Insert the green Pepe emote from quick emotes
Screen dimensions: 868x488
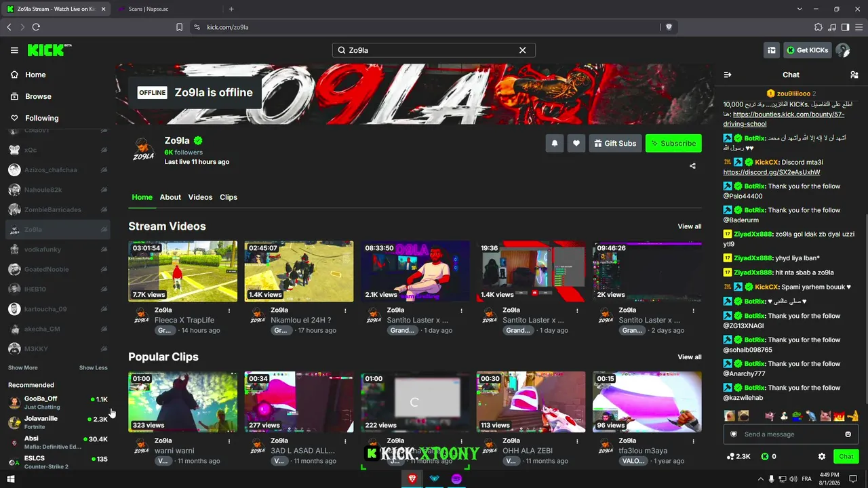click(797, 415)
